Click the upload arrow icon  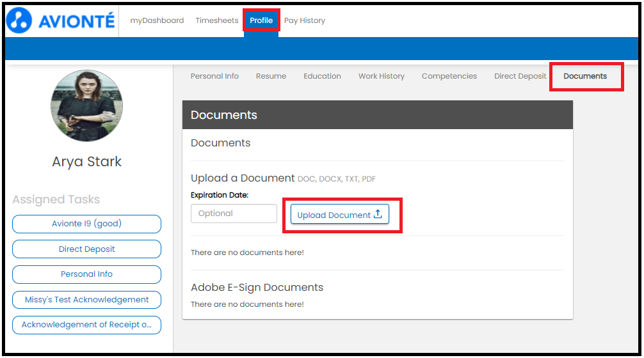click(x=378, y=215)
